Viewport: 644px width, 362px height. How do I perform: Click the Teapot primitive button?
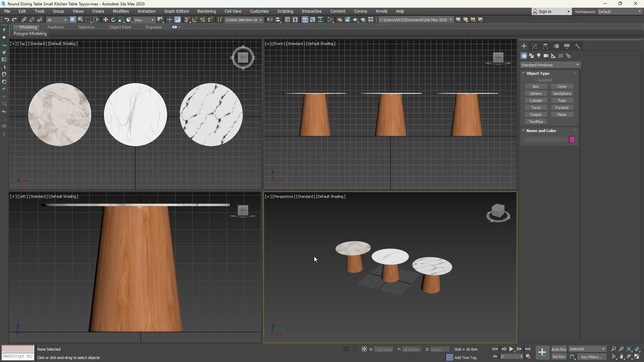536,115
